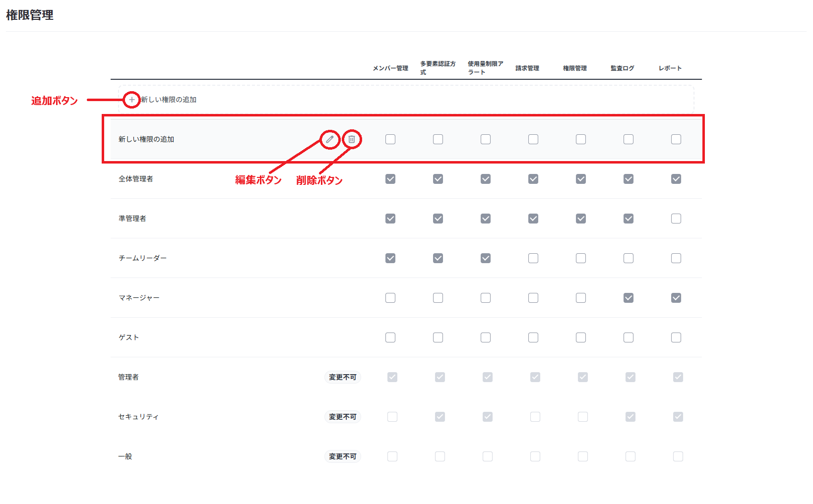Click the 監査ログ column header
Viewport: 813px width, 504px height.
[x=622, y=68]
